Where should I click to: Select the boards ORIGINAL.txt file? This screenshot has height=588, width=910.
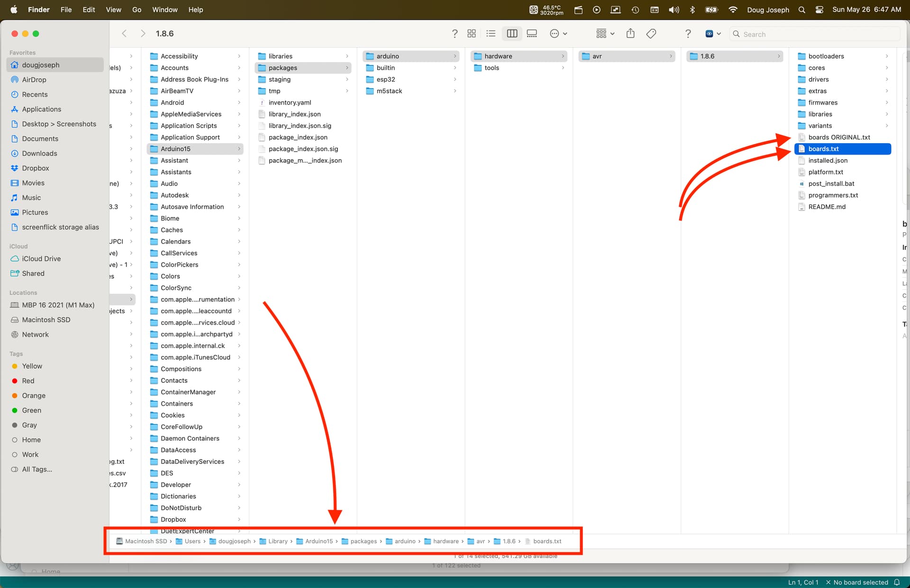[843, 137]
